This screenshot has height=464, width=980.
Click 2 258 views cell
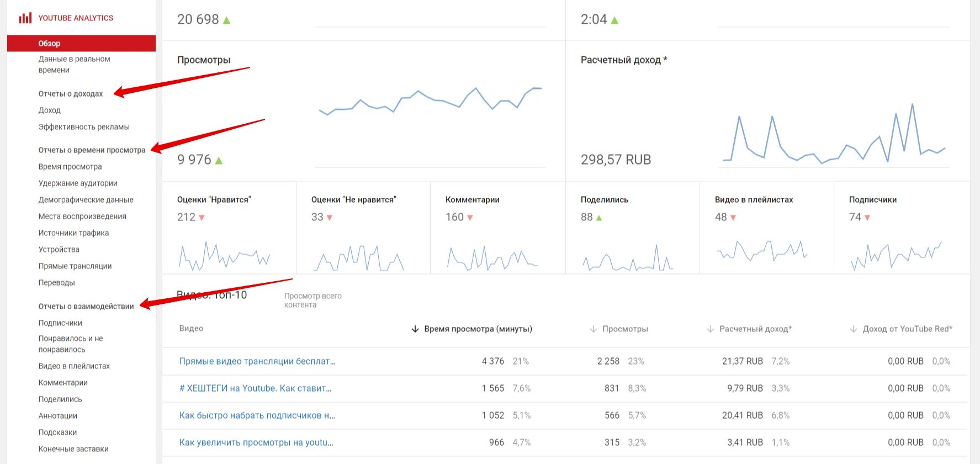[x=608, y=361]
